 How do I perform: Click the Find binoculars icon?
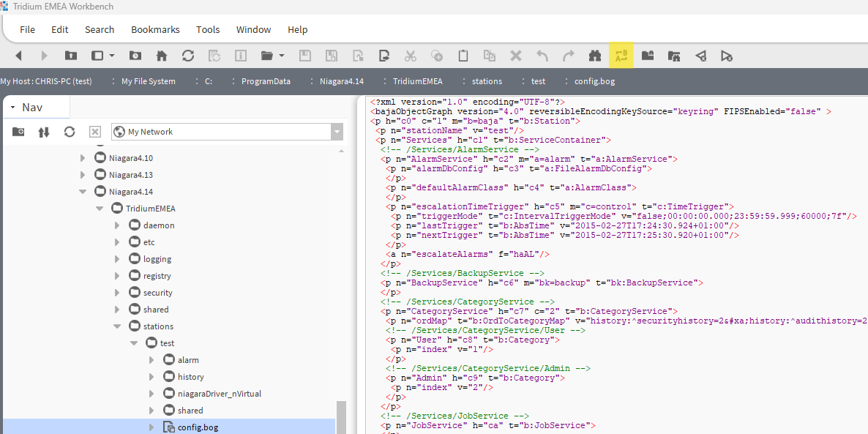[594, 56]
